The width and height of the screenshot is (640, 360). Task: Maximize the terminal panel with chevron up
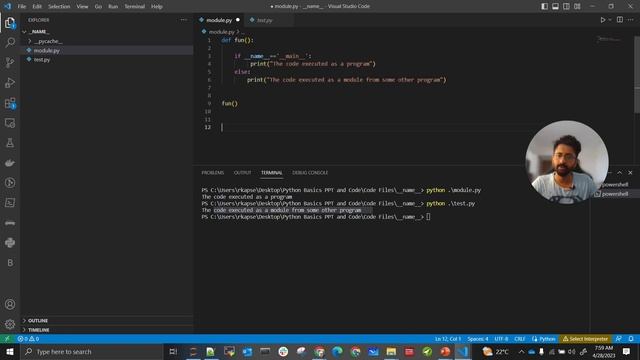(x=619, y=173)
